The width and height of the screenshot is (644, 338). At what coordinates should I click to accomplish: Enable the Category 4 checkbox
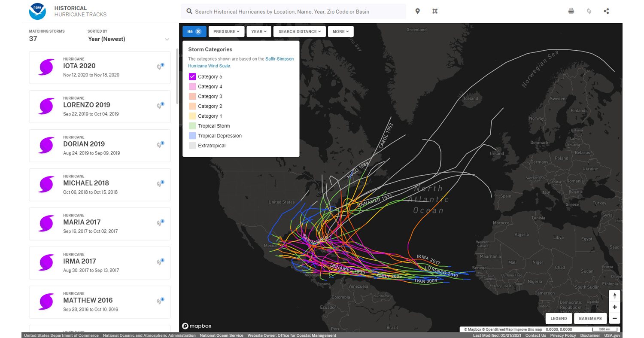pyautogui.click(x=192, y=87)
